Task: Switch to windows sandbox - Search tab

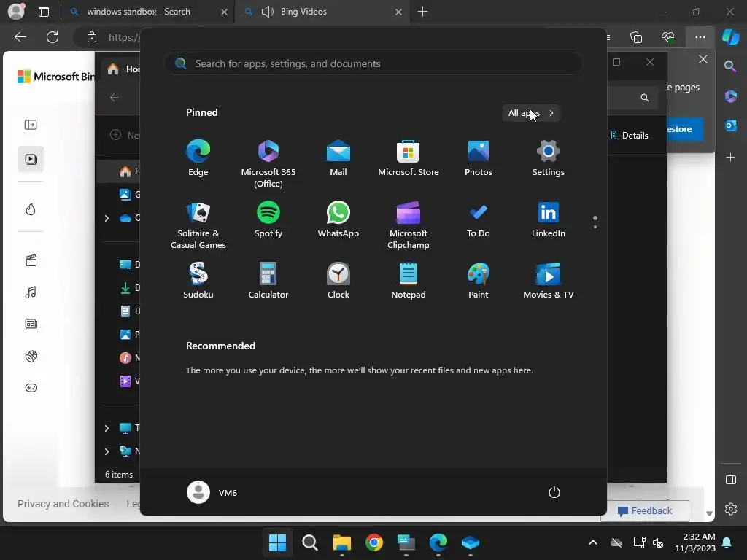Action: coord(148,12)
